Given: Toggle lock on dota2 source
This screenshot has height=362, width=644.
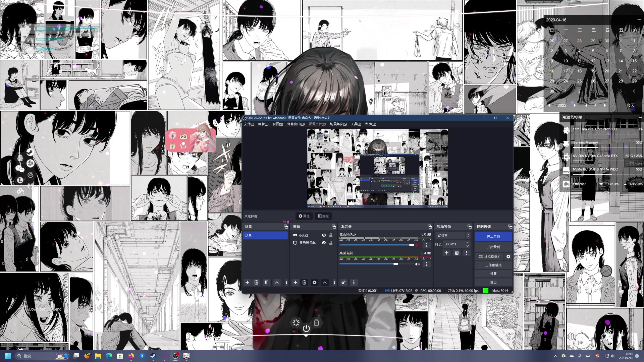Looking at the screenshot, I should point(331,235).
